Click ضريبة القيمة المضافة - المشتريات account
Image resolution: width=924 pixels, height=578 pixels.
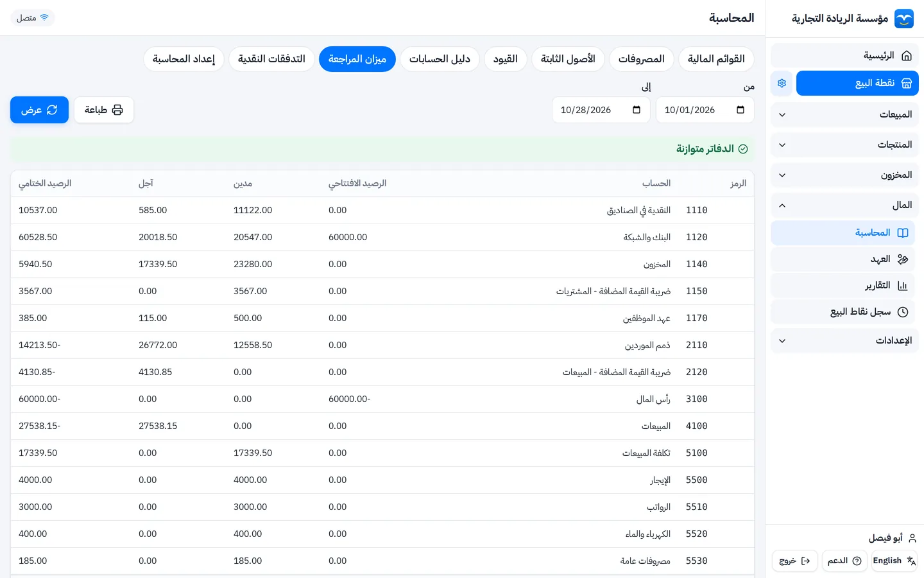[613, 292]
